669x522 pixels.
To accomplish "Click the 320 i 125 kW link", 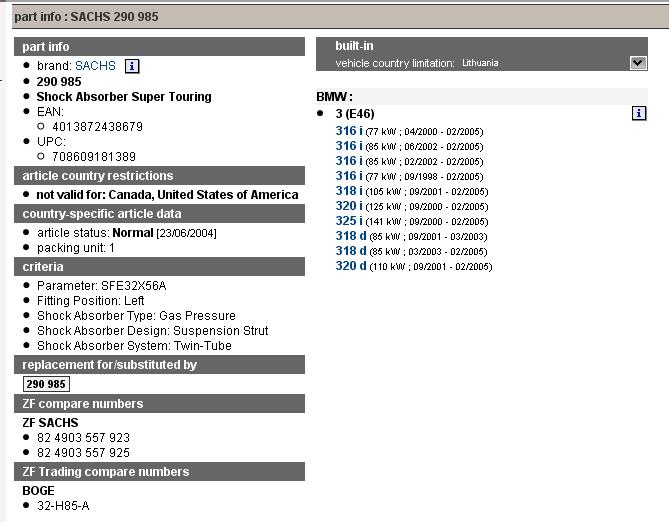I will point(349,206).
